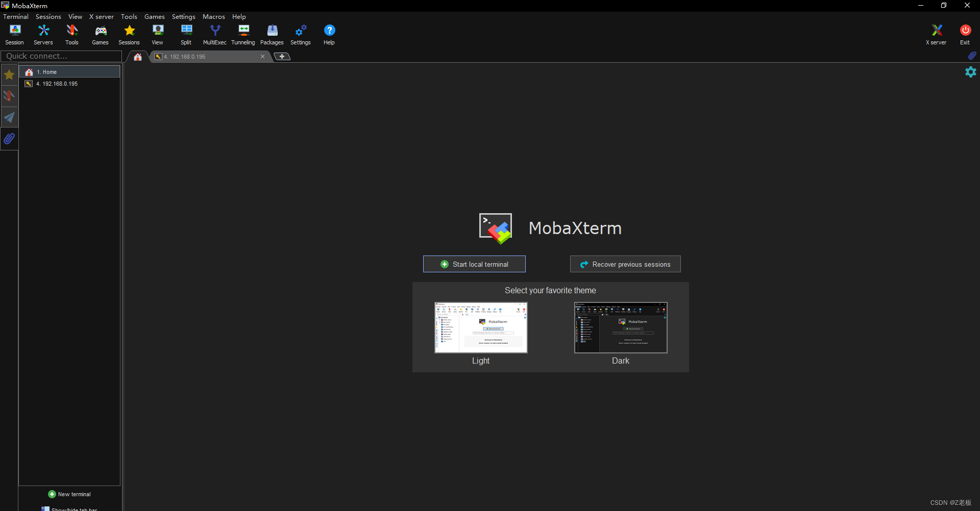
Task: Open the teal gear settings icon
Action: coord(971,72)
